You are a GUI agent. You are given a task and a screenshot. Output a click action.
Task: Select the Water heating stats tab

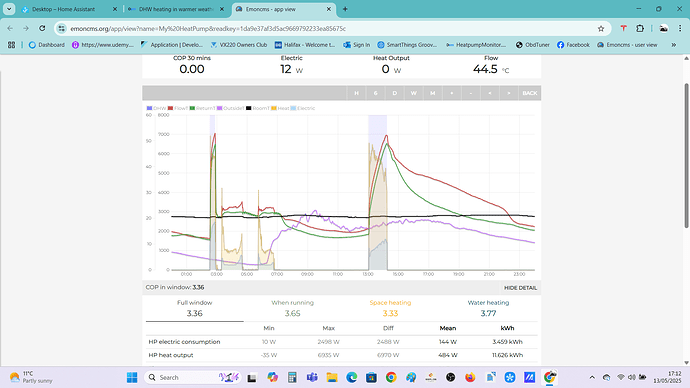click(x=488, y=308)
